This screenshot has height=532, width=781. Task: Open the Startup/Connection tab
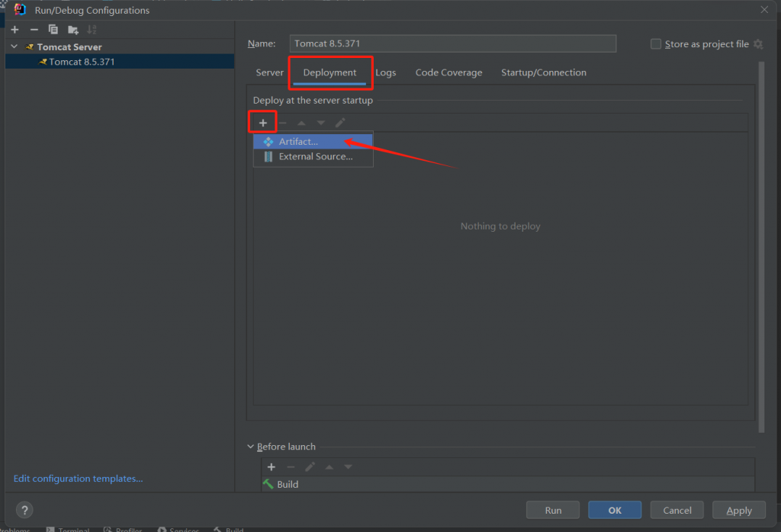coord(543,72)
